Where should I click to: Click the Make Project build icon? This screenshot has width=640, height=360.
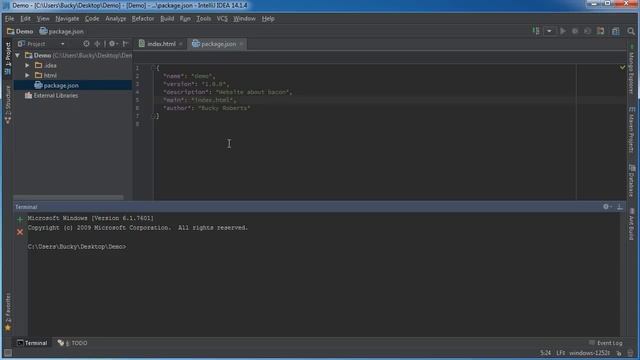pos(536,31)
